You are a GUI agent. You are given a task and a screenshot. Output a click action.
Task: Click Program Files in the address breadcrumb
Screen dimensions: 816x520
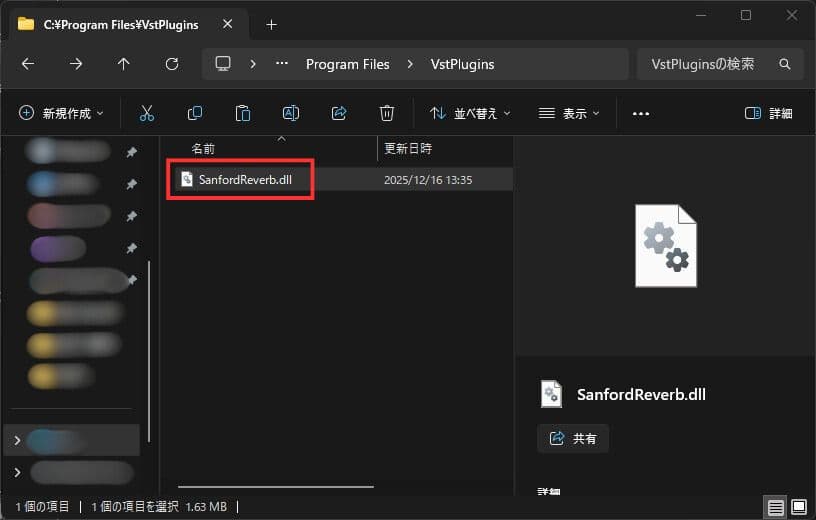pyautogui.click(x=347, y=64)
